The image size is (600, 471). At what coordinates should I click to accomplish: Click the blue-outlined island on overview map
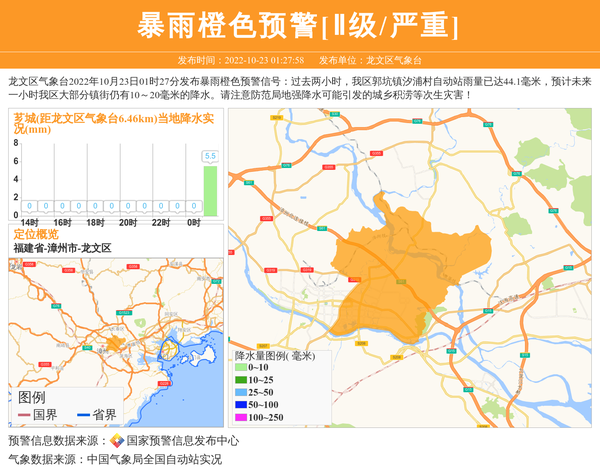click(x=172, y=351)
